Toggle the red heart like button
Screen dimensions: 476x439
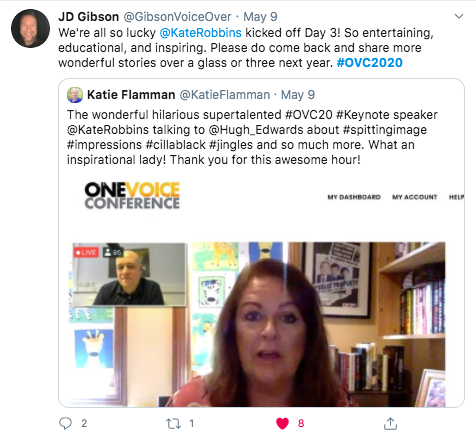point(282,423)
